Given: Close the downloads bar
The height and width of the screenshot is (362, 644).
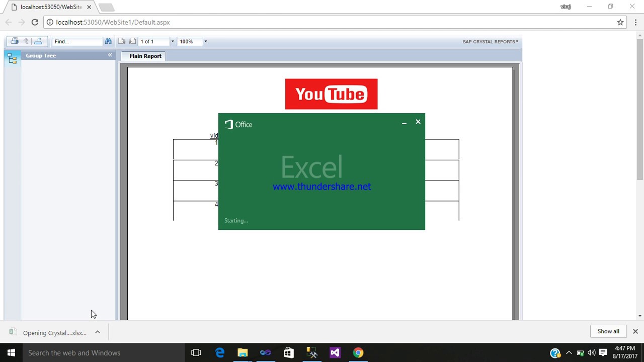Looking at the screenshot, I should tap(635, 331).
